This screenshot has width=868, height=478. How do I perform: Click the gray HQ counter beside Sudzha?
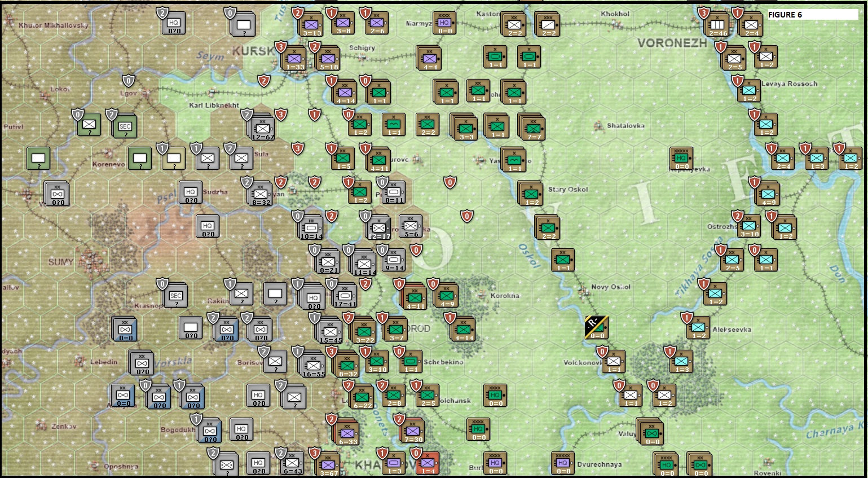191,192
